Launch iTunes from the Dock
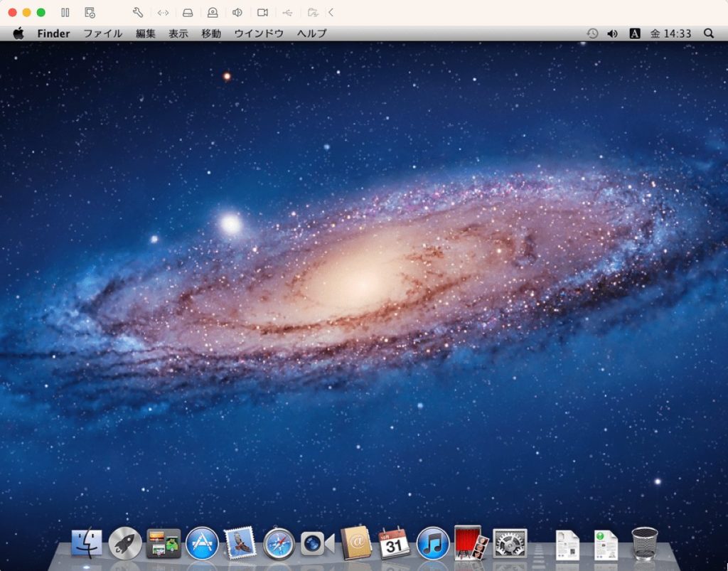This screenshot has width=728, height=571. click(x=433, y=543)
